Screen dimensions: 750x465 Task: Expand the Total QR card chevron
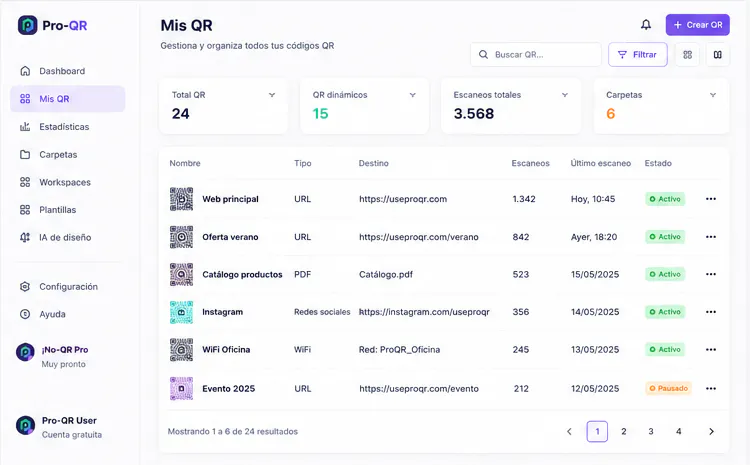pos(272,95)
